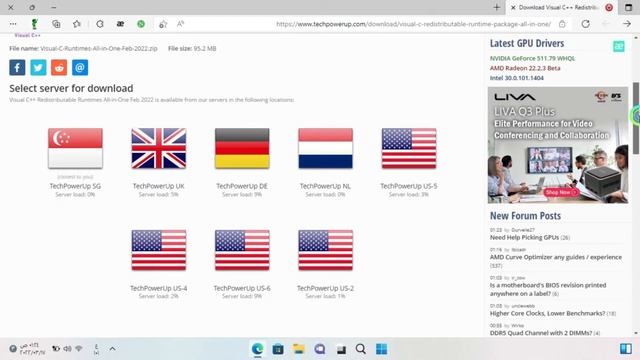Add this page to favorites star-plus icon
640x360 pixels.
(x=163, y=24)
